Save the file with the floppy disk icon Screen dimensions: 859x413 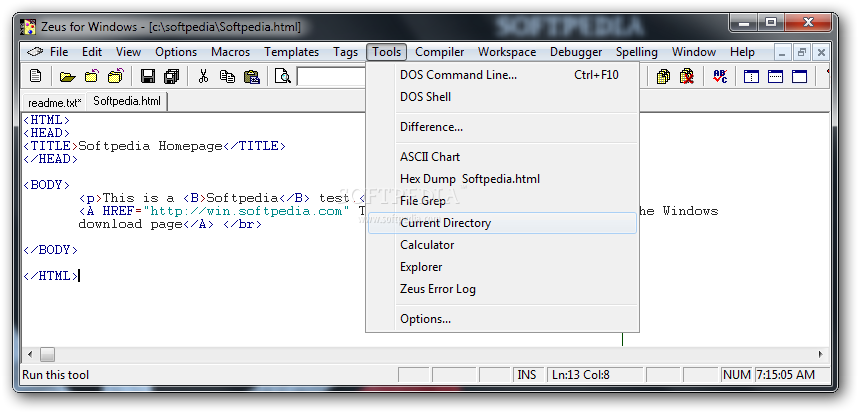tap(147, 76)
